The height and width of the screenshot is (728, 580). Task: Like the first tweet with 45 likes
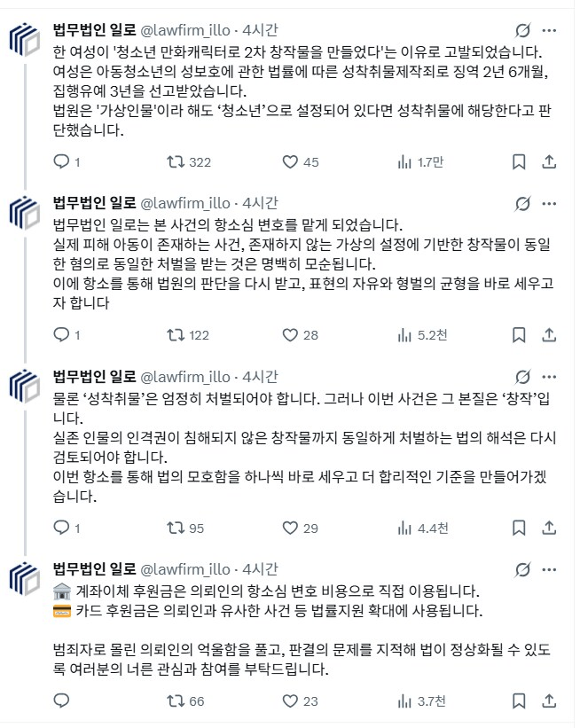[x=290, y=161]
